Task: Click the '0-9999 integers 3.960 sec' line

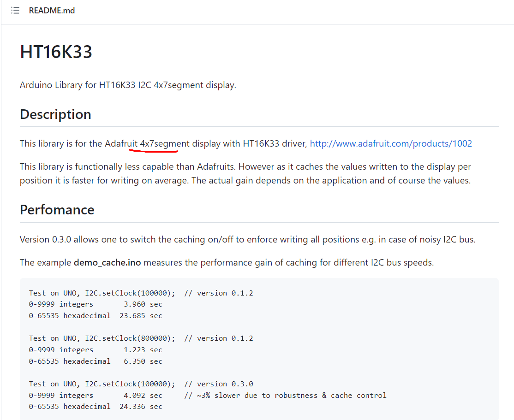Action: (x=96, y=304)
